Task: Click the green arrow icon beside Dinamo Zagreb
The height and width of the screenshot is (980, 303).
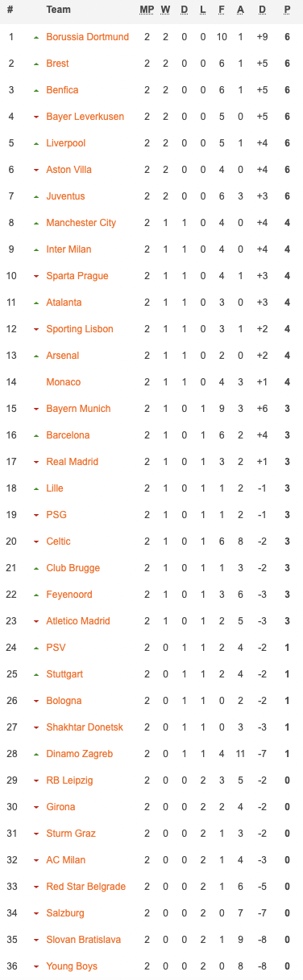Action: pyautogui.click(x=35, y=754)
